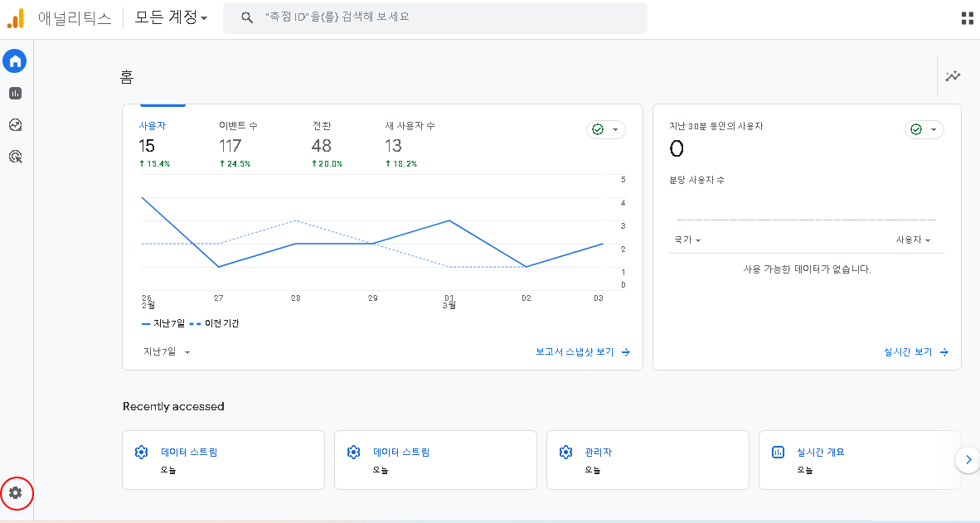
Task: Click 사용 가능한 데이터가 없습니다 message
Action: (x=807, y=269)
